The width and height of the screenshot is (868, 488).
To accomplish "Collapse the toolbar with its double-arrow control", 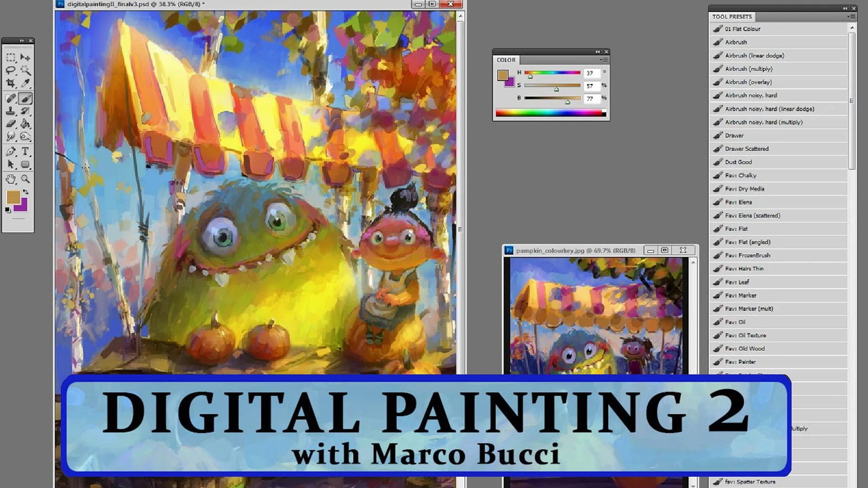I will point(22,40).
